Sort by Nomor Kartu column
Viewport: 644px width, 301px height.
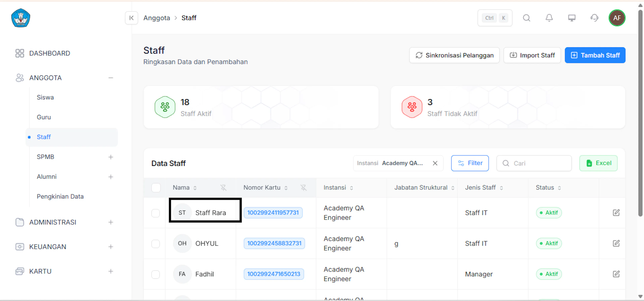(x=286, y=188)
